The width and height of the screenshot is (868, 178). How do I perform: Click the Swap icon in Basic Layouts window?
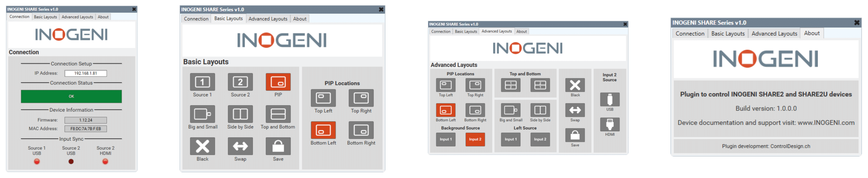(240, 146)
